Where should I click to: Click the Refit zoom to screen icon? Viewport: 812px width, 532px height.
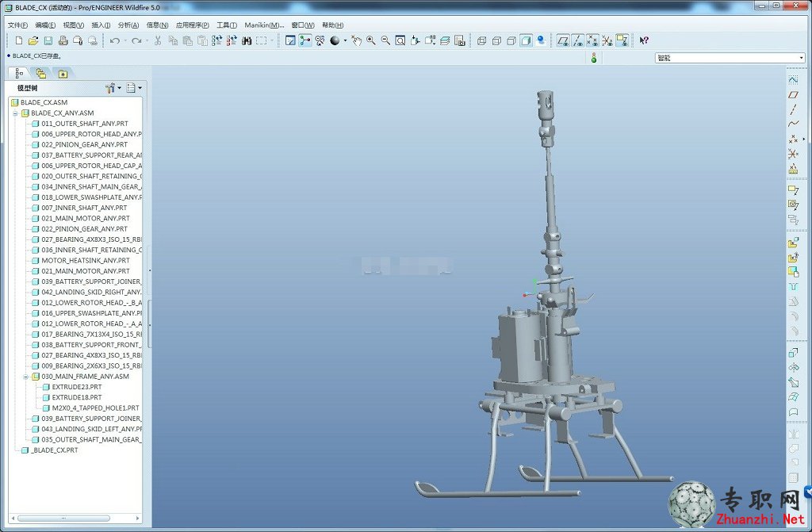[400, 40]
